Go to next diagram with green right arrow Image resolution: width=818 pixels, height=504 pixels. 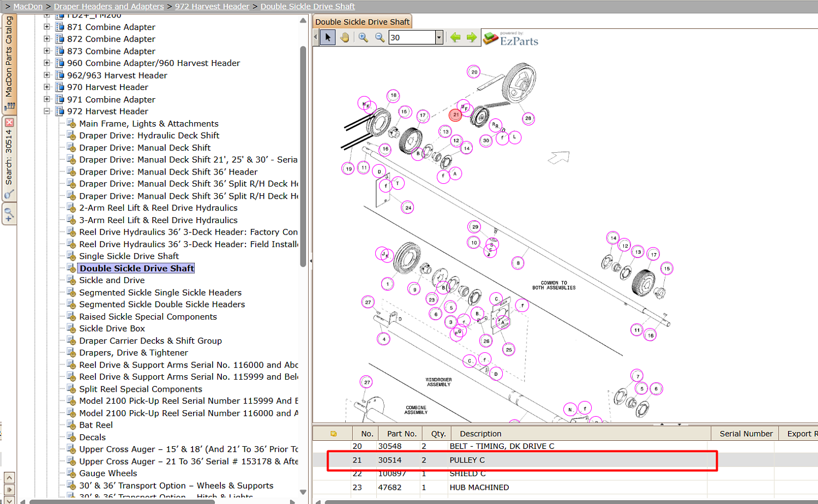click(472, 37)
